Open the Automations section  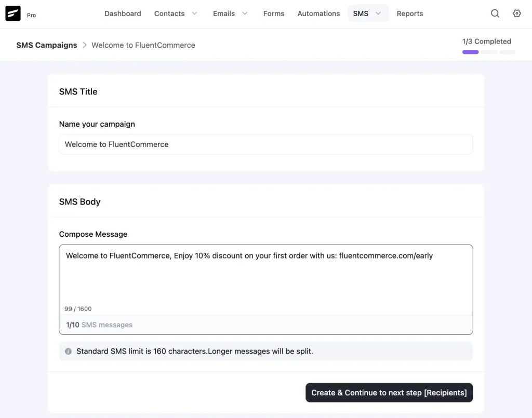click(x=318, y=14)
